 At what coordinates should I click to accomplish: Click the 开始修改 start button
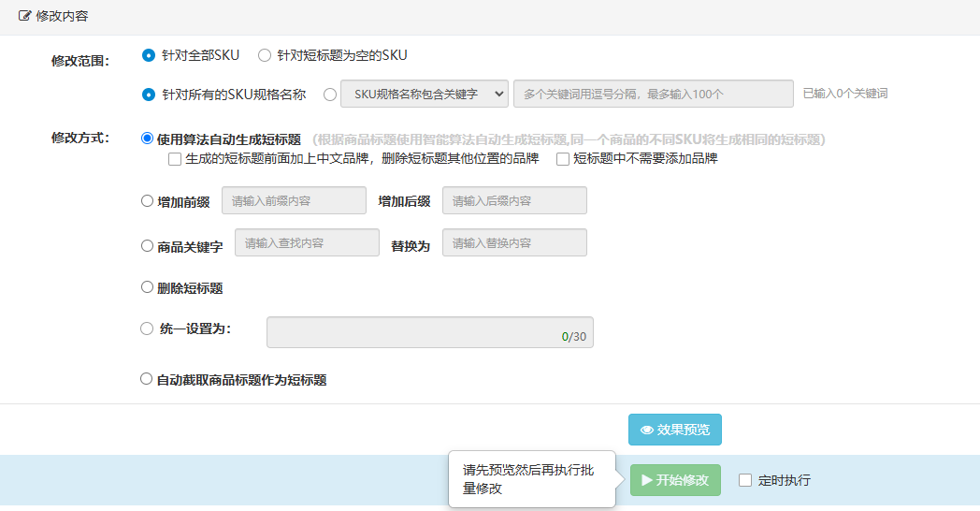(674, 480)
